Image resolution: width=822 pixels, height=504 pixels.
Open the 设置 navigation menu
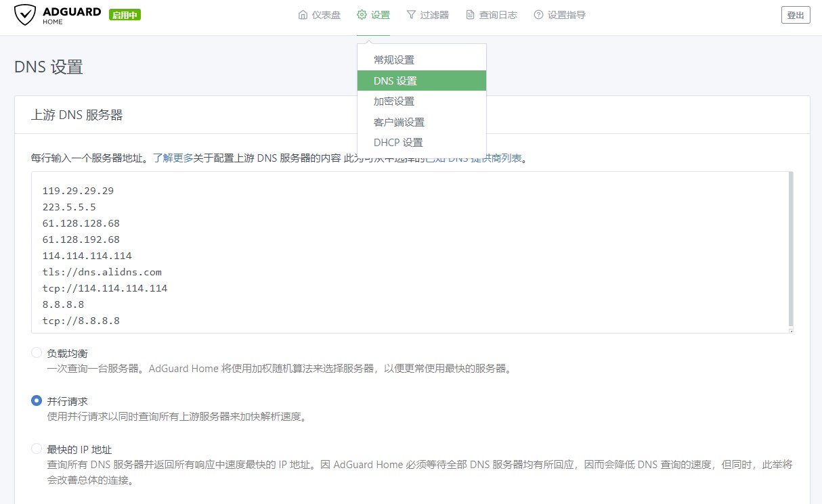373,15
